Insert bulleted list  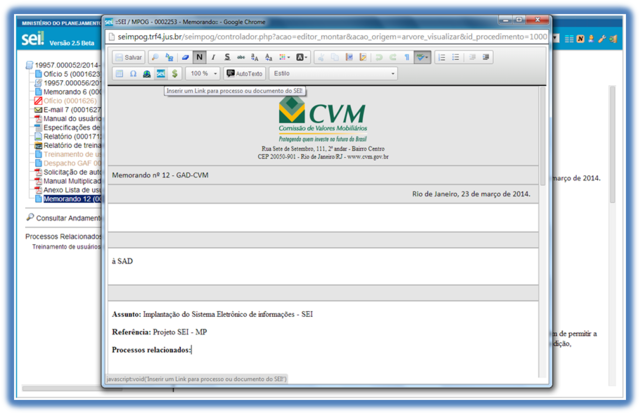point(455,58)
